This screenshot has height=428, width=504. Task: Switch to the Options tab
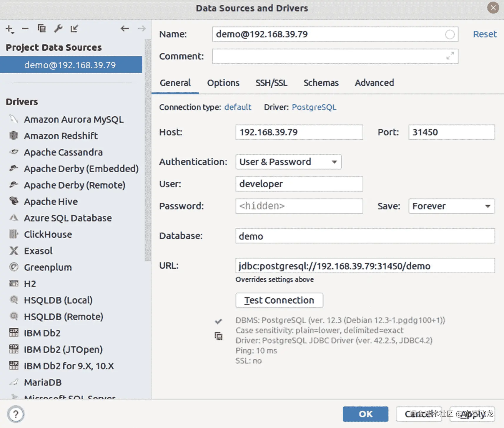[223, 83]
